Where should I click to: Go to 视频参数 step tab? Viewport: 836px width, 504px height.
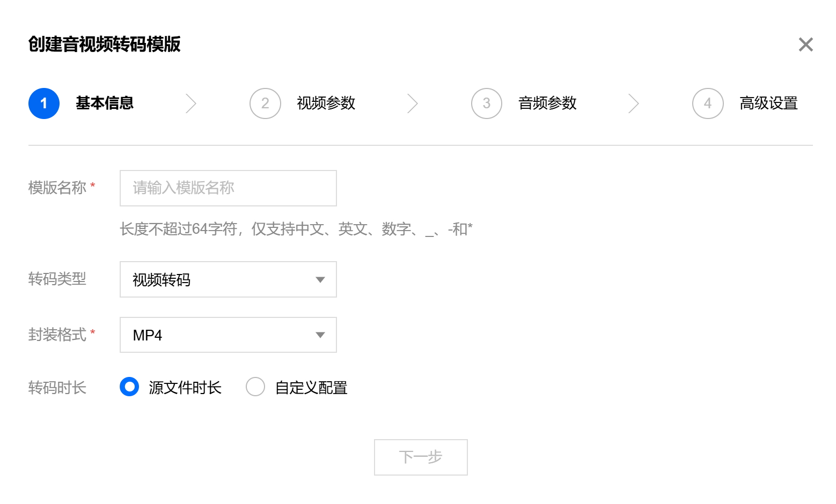[x=326, y=103]
